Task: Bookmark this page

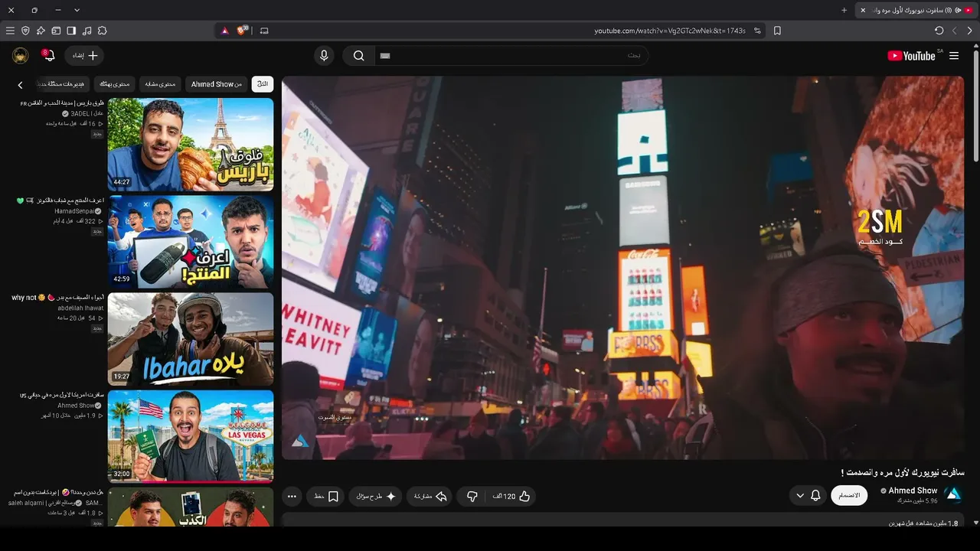Action: coord(777,31)
